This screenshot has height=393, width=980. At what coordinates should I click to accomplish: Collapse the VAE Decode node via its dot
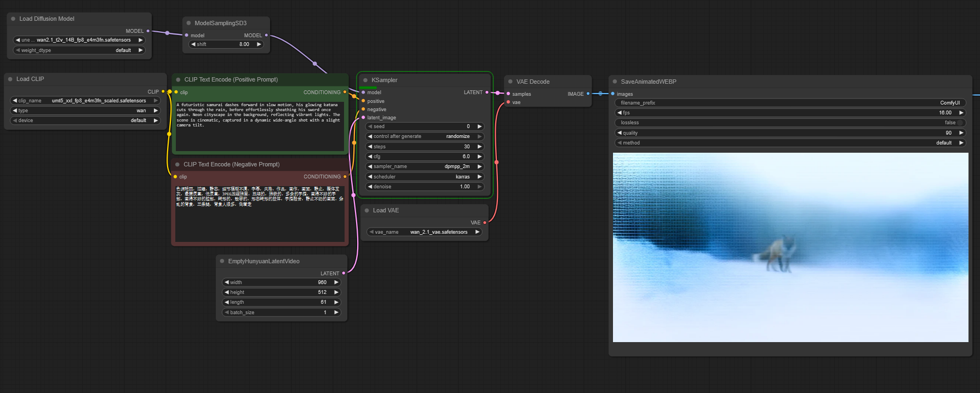(510, 82)
